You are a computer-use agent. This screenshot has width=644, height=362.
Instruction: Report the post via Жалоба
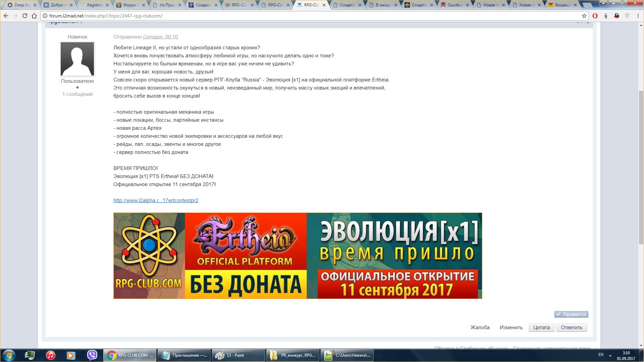coord(480,327)
